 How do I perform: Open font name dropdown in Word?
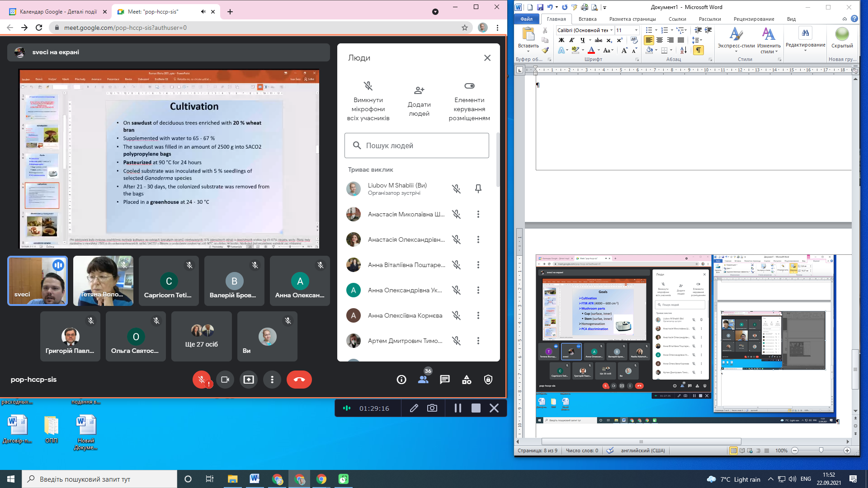click(611, 30)
